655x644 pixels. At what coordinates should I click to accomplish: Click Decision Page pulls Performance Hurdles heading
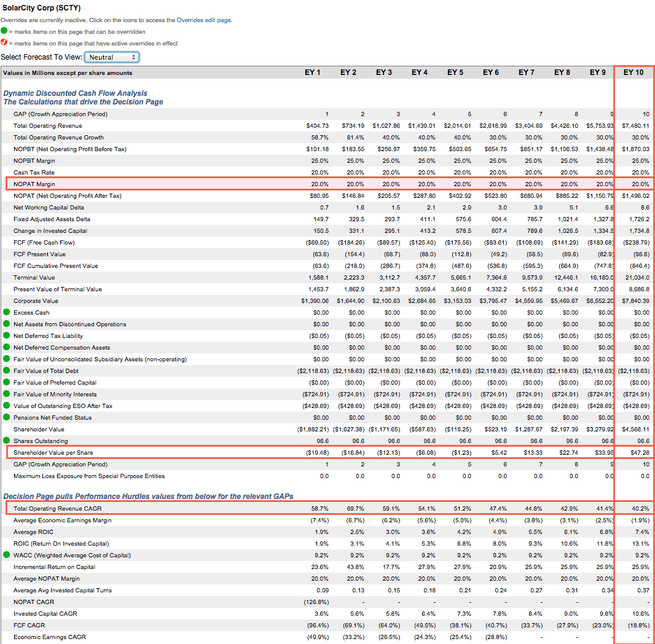(148, 496)
